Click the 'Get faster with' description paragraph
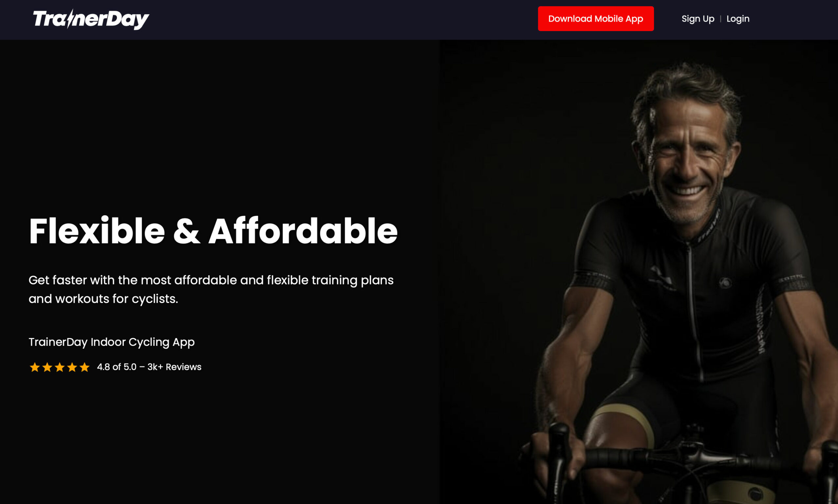Screen dimensions: 838x504 [211, 289]
